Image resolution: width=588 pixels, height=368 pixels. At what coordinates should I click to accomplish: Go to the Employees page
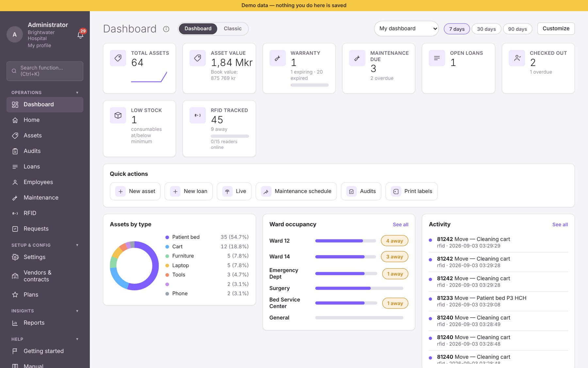[45, 182]
